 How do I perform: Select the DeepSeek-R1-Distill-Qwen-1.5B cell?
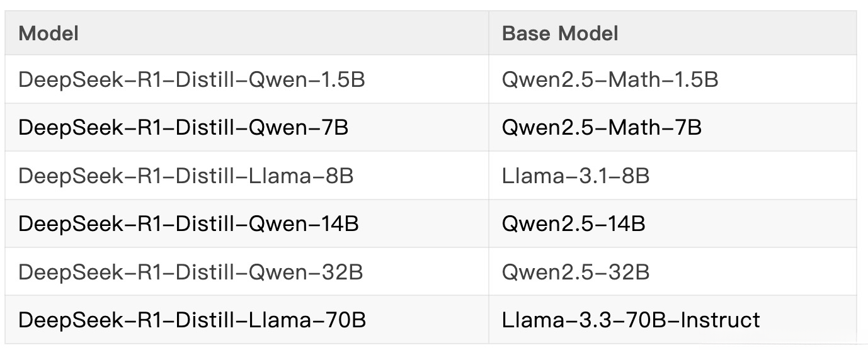point(191,80)
